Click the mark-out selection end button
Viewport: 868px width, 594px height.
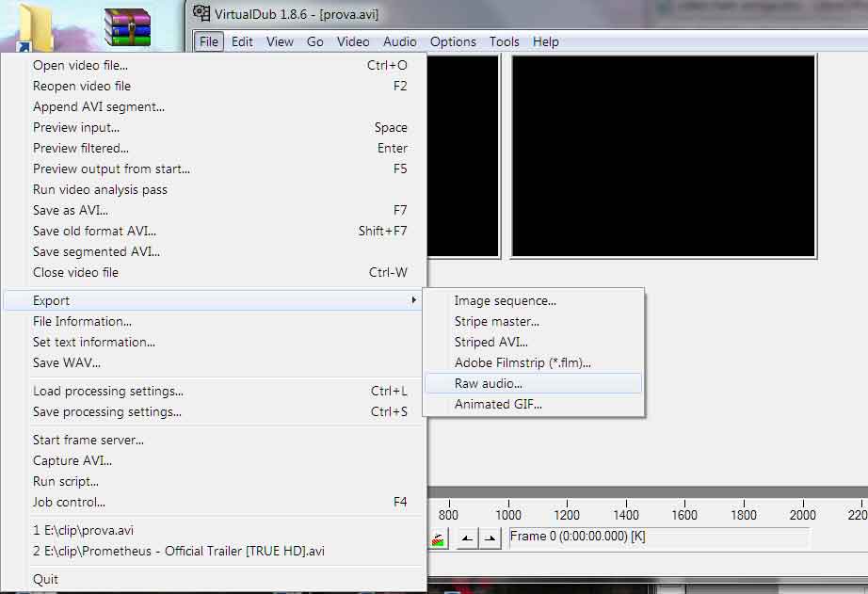490,538
